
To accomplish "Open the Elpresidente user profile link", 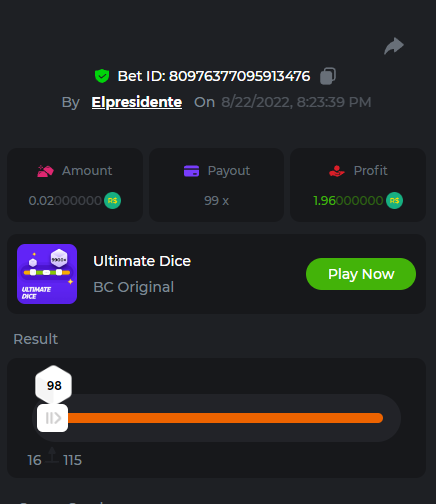I will (137, 102).
